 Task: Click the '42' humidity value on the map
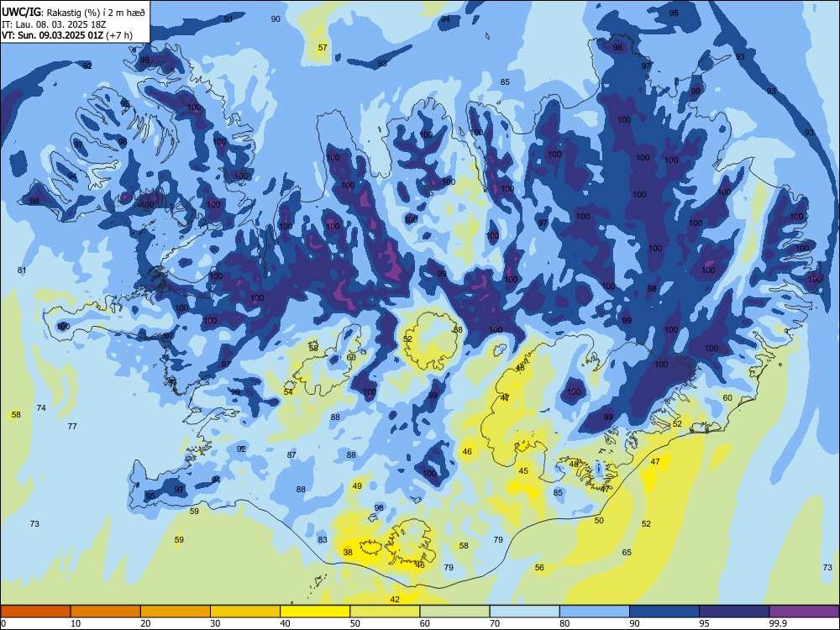395,599
